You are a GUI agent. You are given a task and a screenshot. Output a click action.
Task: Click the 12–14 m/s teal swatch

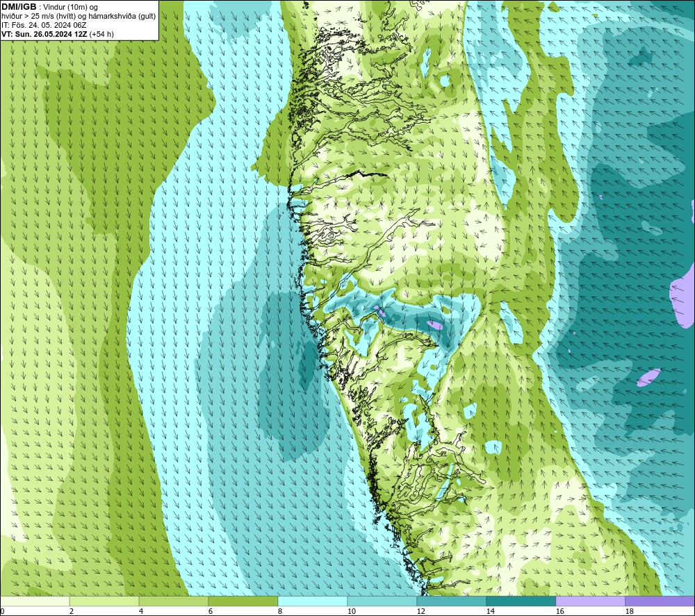point(451,601)
